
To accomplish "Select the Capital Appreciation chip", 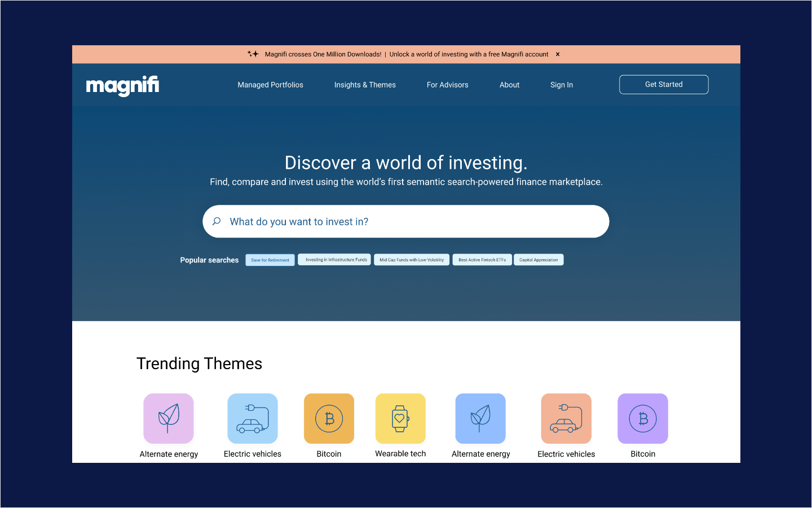I will (x=539, y=260).
